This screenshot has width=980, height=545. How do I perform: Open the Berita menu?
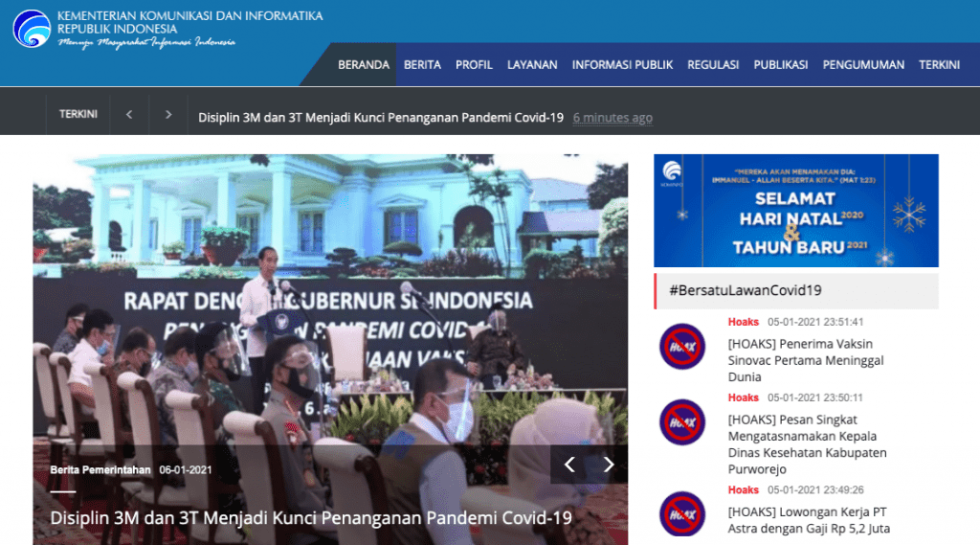pos(422,65)
